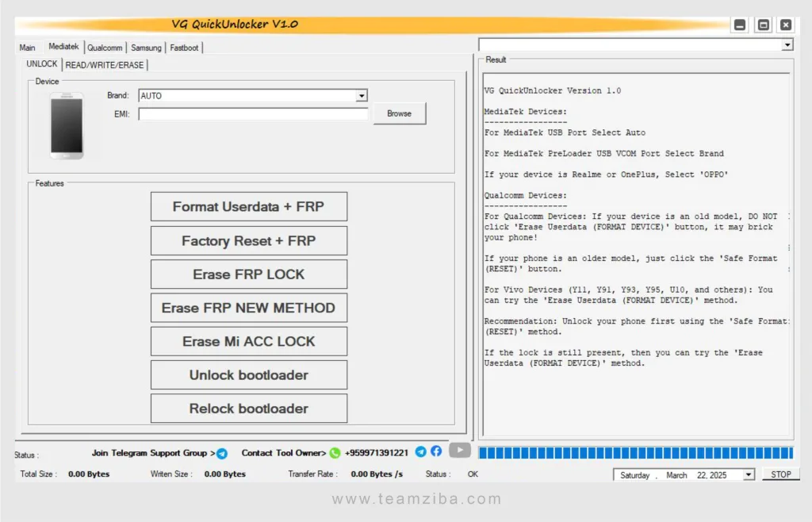Viewport: 812px width, 522px height.
Task: Switch to the Main tab
Action: point(28,48)
